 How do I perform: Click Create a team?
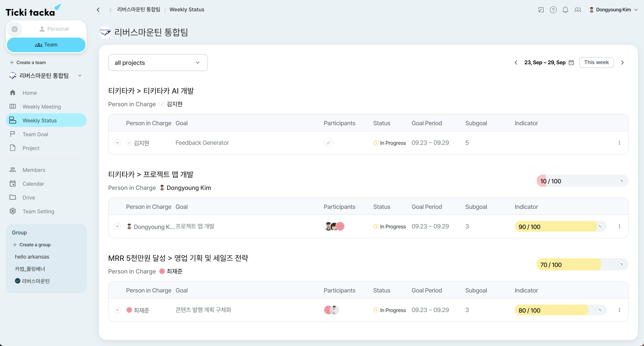[x=28, y=63]
